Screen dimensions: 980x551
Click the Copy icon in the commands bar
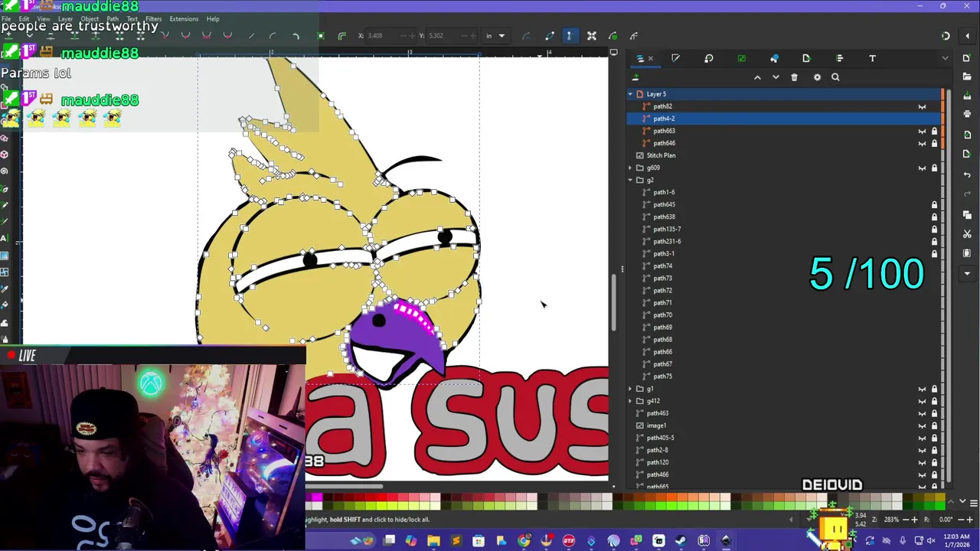[967, 214]
